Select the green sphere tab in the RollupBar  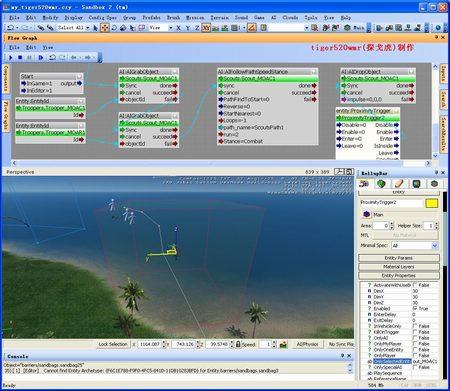[x=381, y=184]
